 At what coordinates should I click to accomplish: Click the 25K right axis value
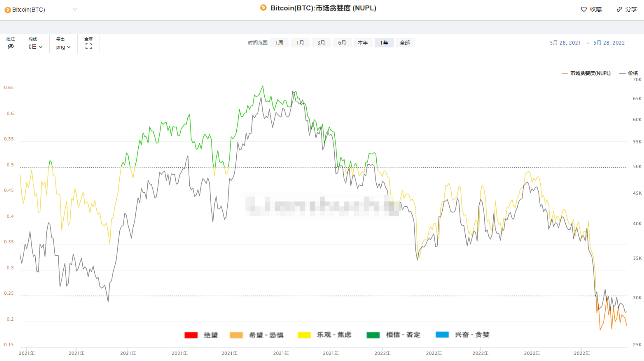point(637,345)
